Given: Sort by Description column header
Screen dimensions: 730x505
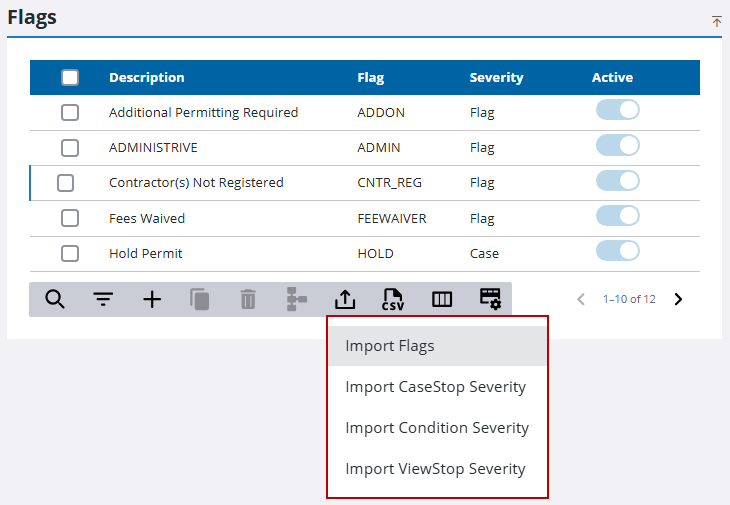Looking at the screenshot, I should 147,77.
